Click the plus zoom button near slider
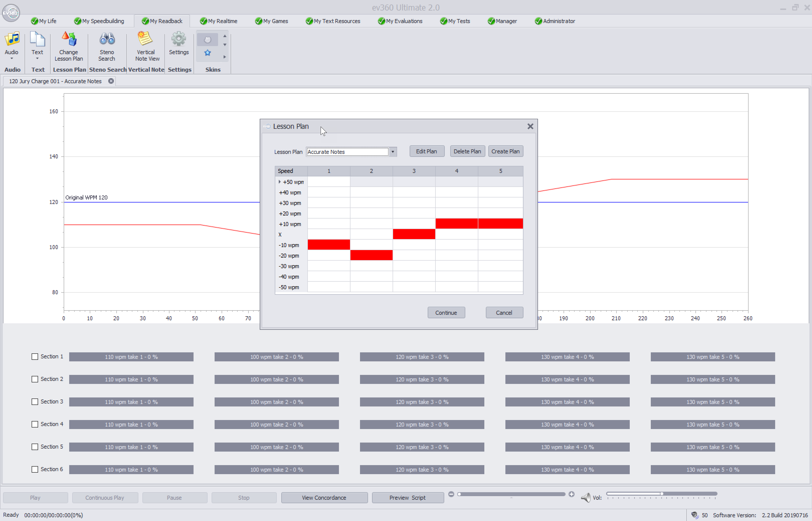The width and height of the screenshot is (812, 521). 571,494
